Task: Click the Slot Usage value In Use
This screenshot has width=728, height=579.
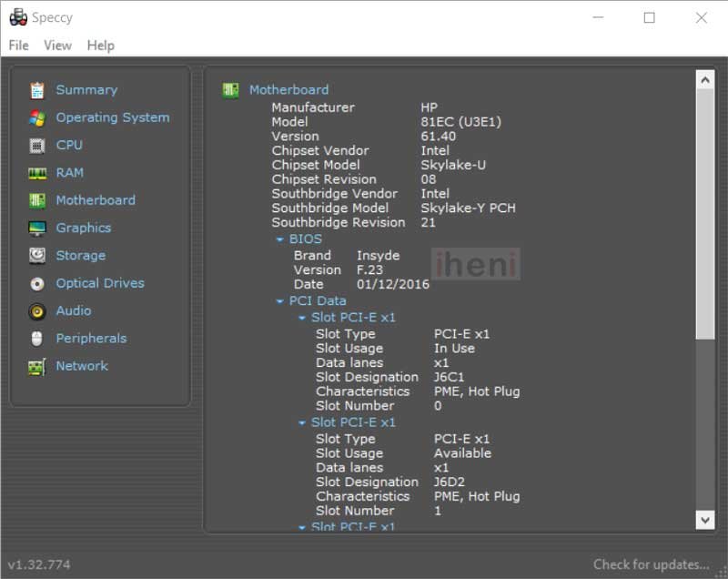Action: tap(454, 349)
